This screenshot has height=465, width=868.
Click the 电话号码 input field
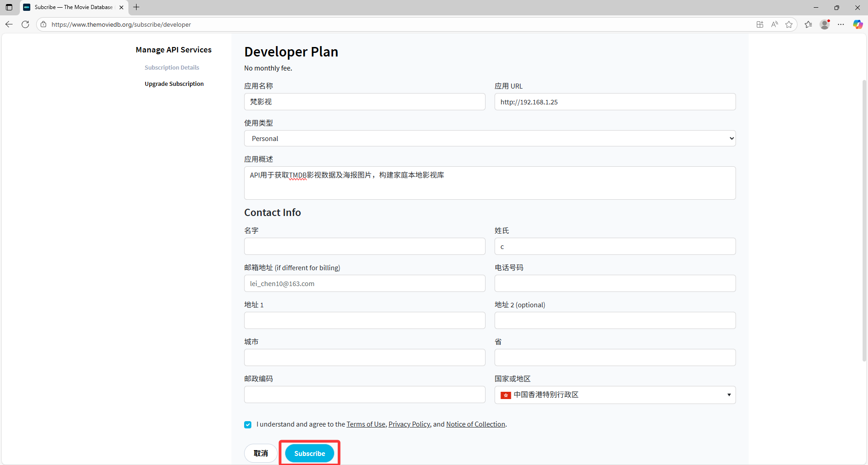point(615,283)
